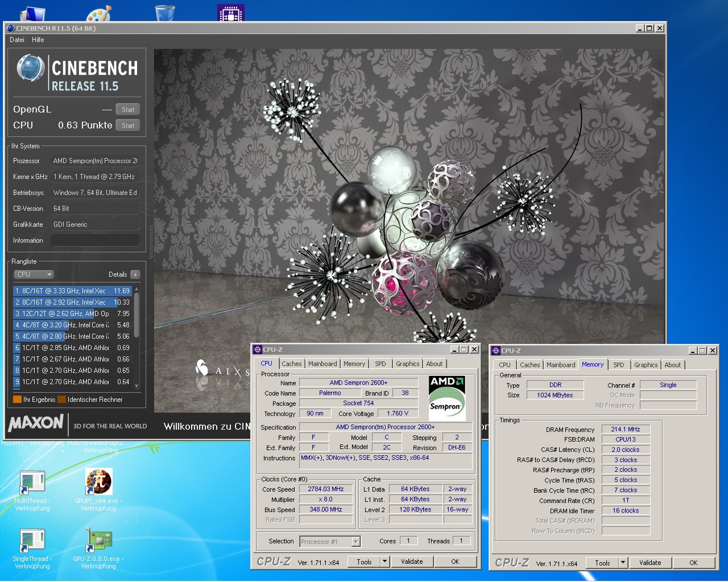Click the Cinebench Release 11.5 logo

tap(77, 73)
